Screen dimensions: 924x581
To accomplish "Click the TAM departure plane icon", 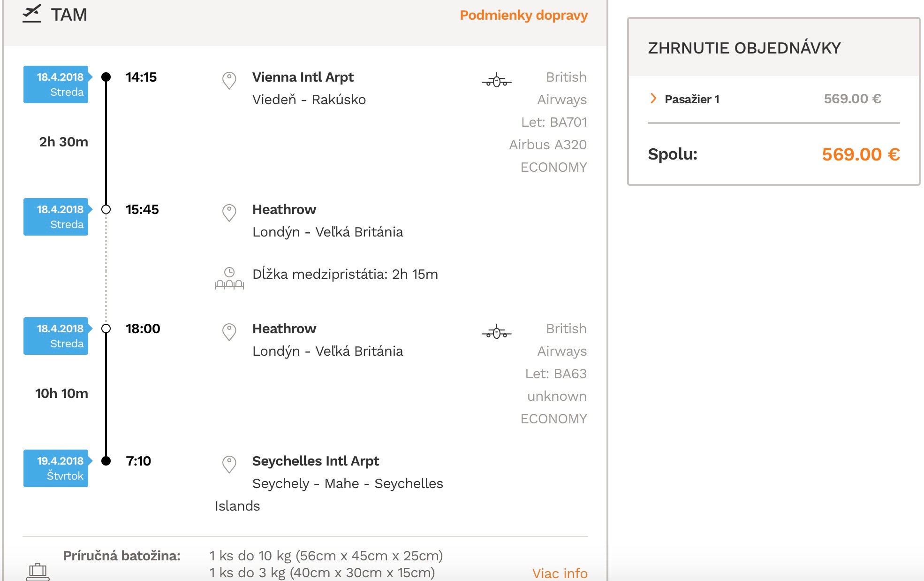I will click(x=32, y=14).
